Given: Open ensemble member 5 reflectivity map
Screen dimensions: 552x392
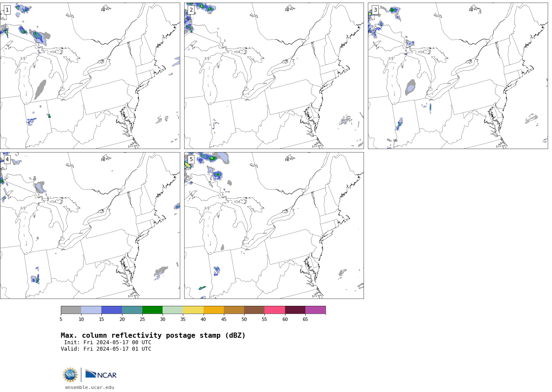Looking at the screenshot, I should pos(274,225).
